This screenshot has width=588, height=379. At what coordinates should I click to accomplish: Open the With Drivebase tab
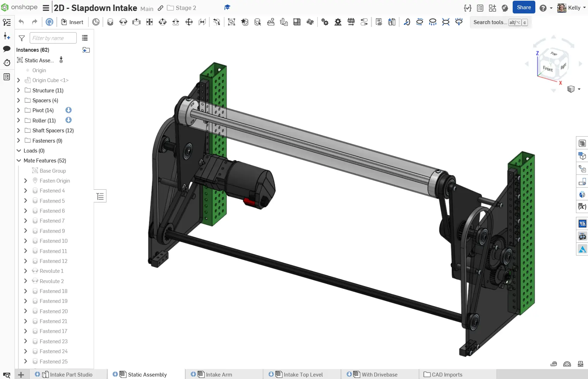(379, 374)
